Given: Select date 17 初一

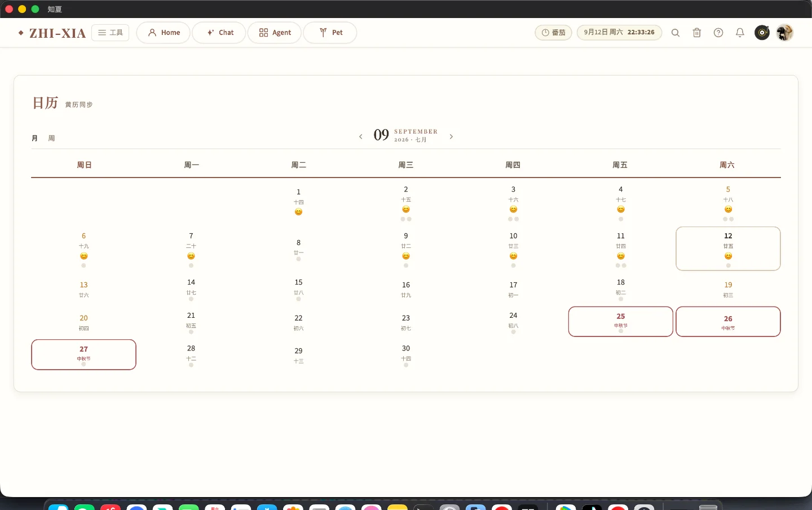Looking at the screenshot, I should click(513, 289).
